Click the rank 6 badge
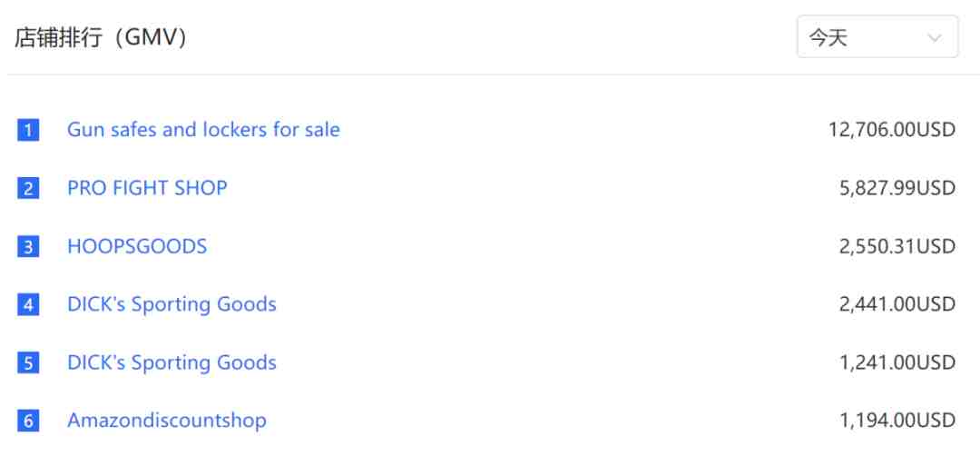 (x=28, y=421)
